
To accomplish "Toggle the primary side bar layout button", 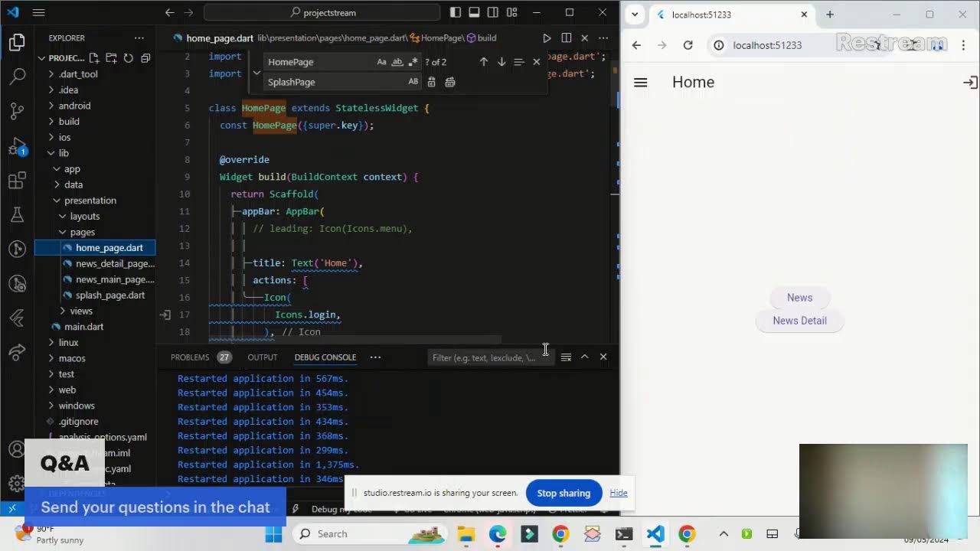I will pos(456,12).
